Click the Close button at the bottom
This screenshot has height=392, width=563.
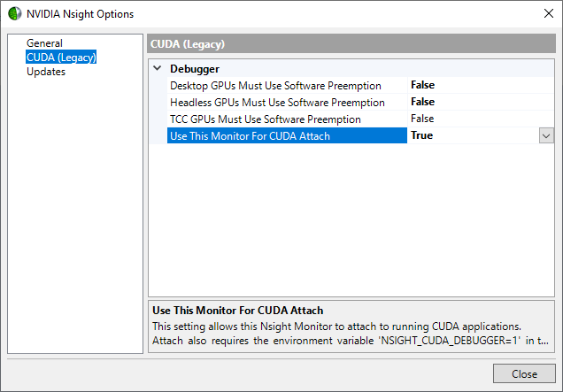tap(524, 373)
